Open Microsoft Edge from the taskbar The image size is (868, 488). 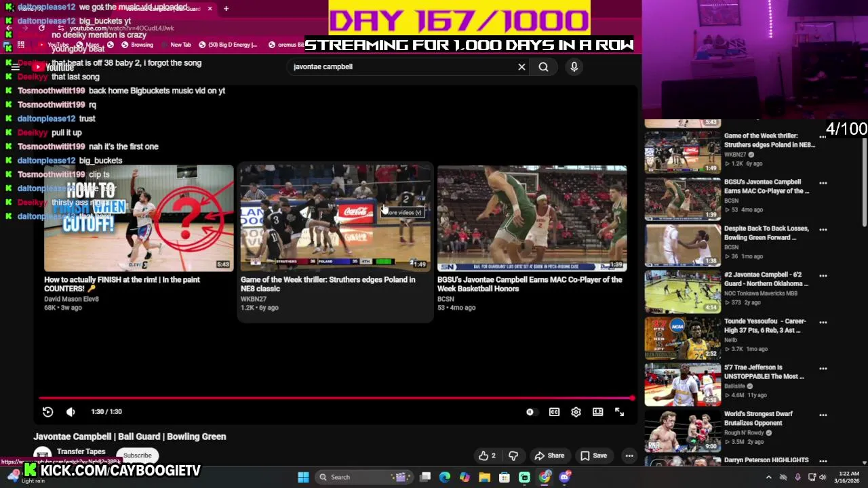(445, 477)
